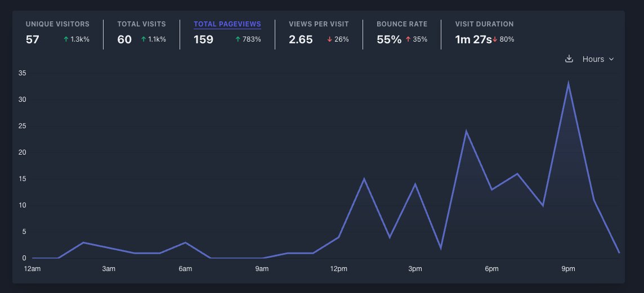Click the 5pm spike on the graph
This screenshot has height=293, width=644.
(466, 132)
